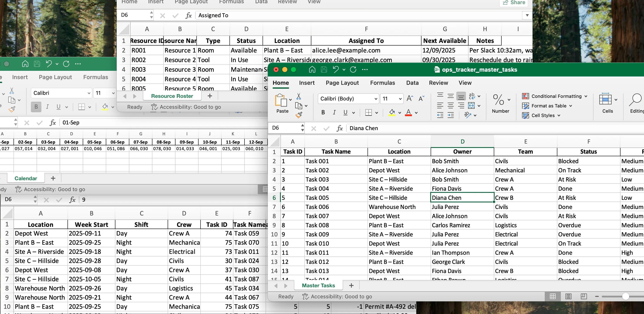Click Name Box D6 in ops_tracker_master_tasks
Screen dimensions: 644x314
pyautogui.click(x=284, y=128)
